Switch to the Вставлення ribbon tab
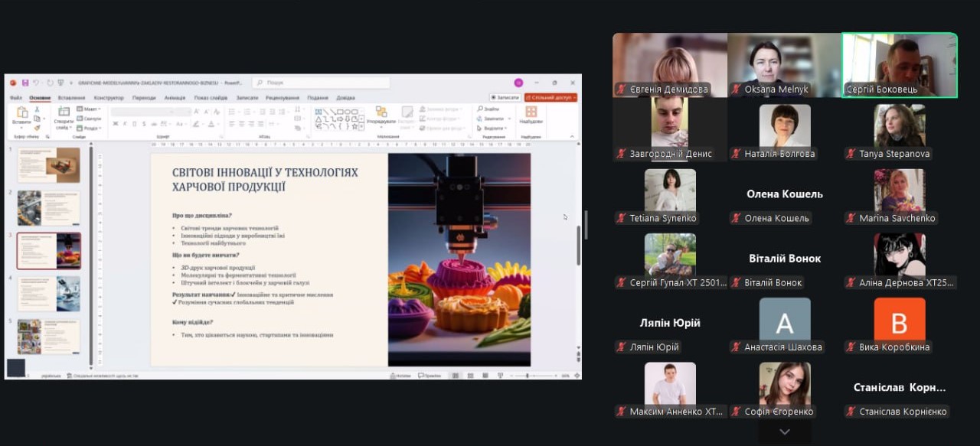980x446 pixels. click(71, 98)
